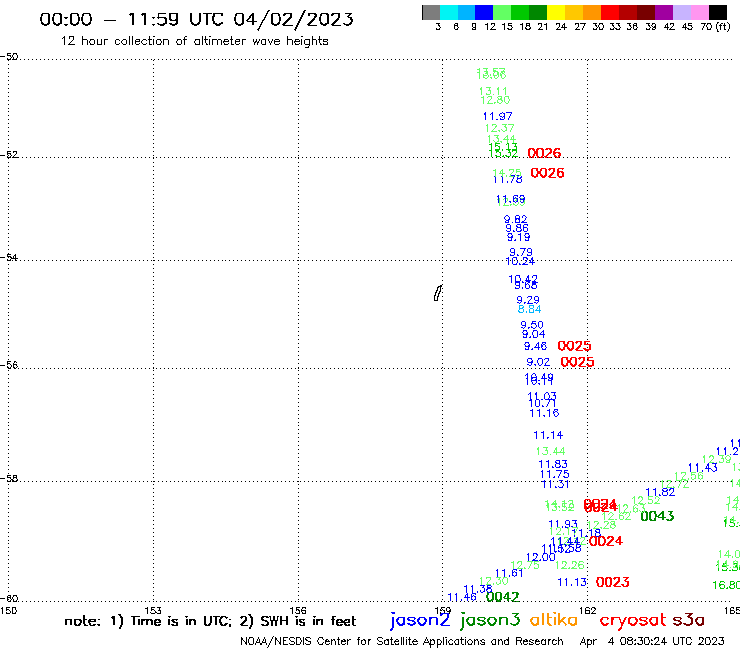This screenshot has width=740, height=650.
Task: Click the 's3a' satellite label
Action: tap(688, 620)
